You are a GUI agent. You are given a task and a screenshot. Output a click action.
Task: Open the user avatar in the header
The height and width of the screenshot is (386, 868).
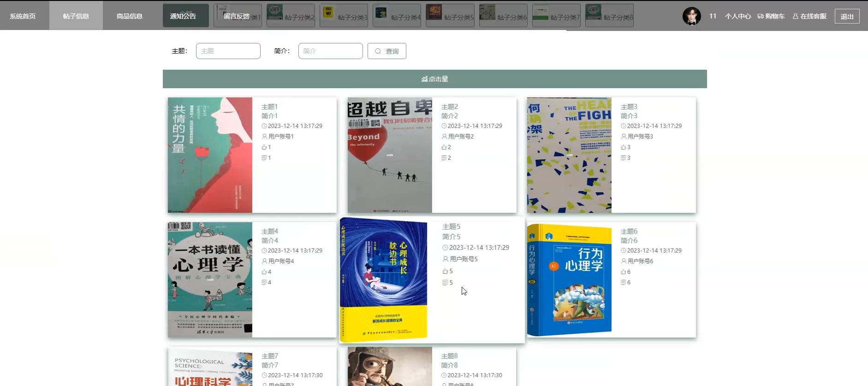(x=691, y=16)
